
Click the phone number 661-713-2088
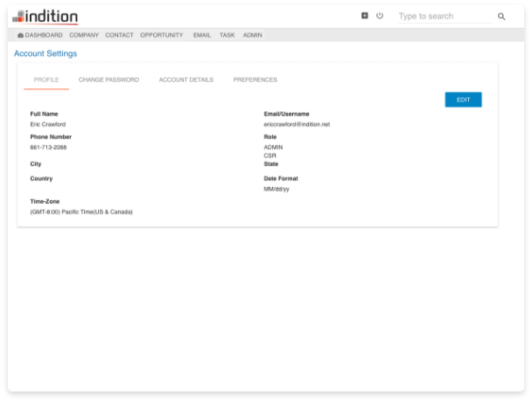point(48,148)
